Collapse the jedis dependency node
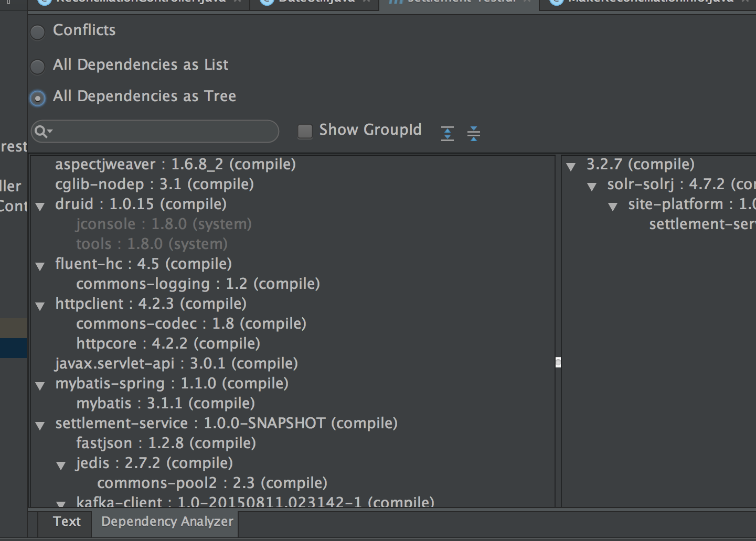 (x=61, y=466)
